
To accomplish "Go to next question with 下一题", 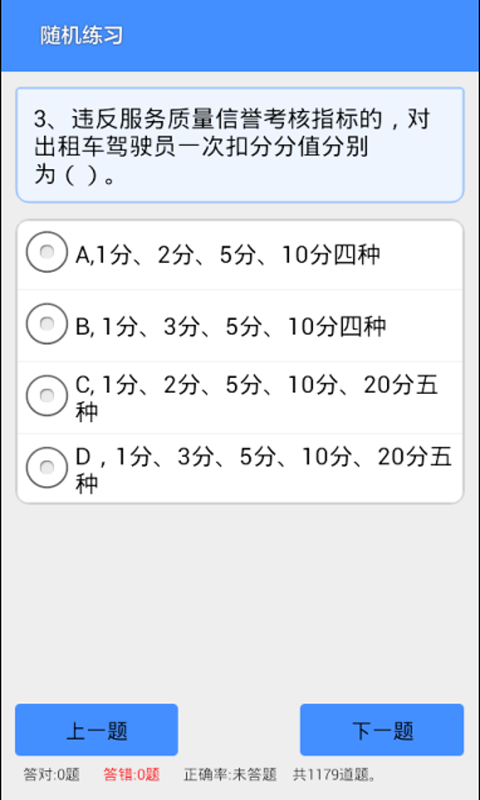I will pyautogui.click(x=382, y=730).
